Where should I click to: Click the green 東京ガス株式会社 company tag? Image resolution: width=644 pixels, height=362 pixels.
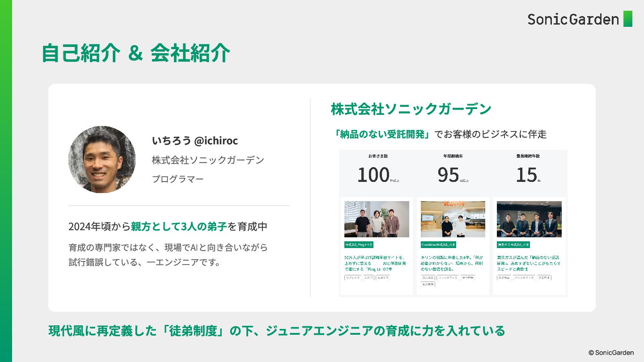pos(513,244)
